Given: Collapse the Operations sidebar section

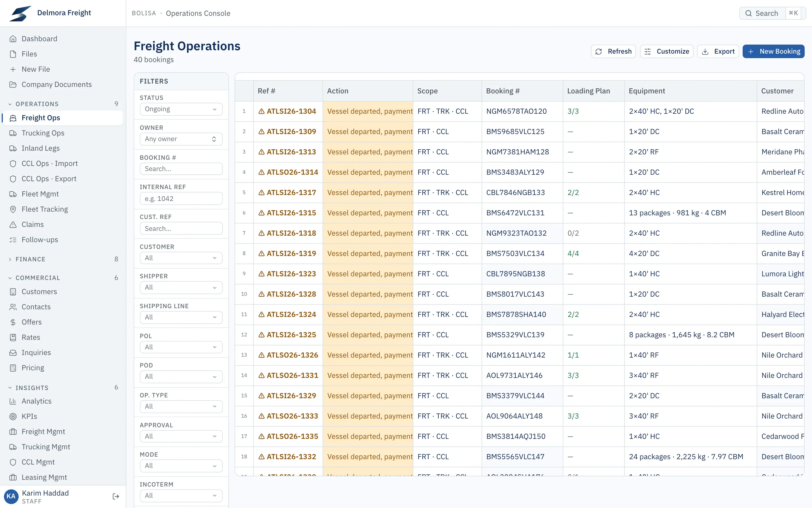Looking at the screenshot, I should [63, 104].
